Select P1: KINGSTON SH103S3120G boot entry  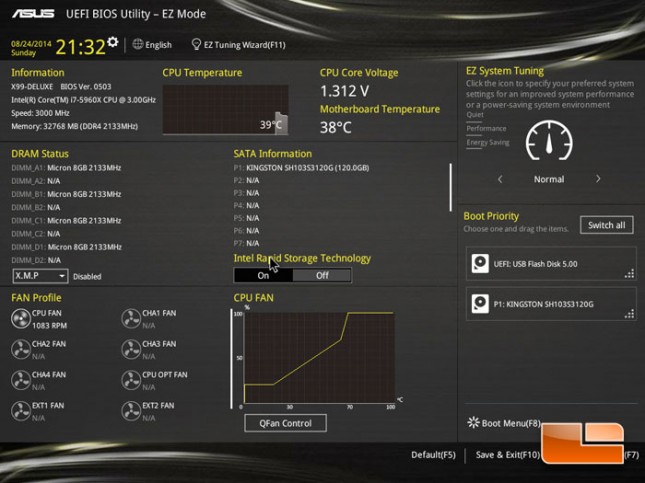click(x=551, y=304)
